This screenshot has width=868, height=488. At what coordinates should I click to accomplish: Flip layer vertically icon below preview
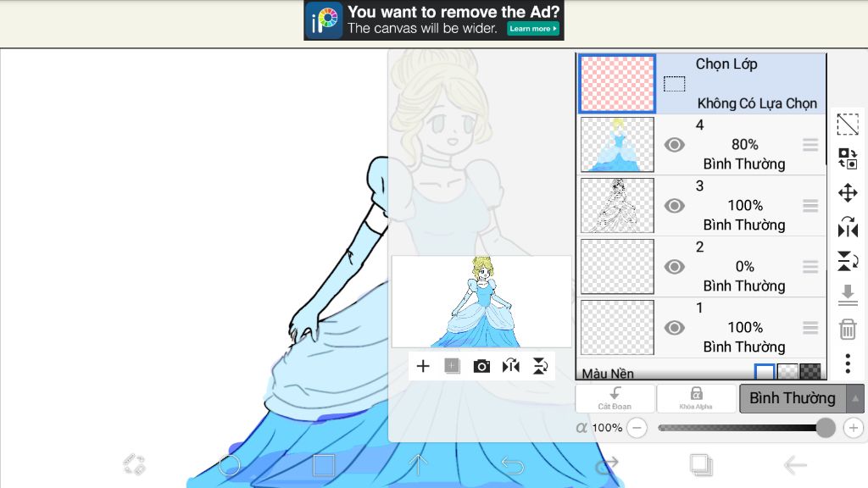540,366
